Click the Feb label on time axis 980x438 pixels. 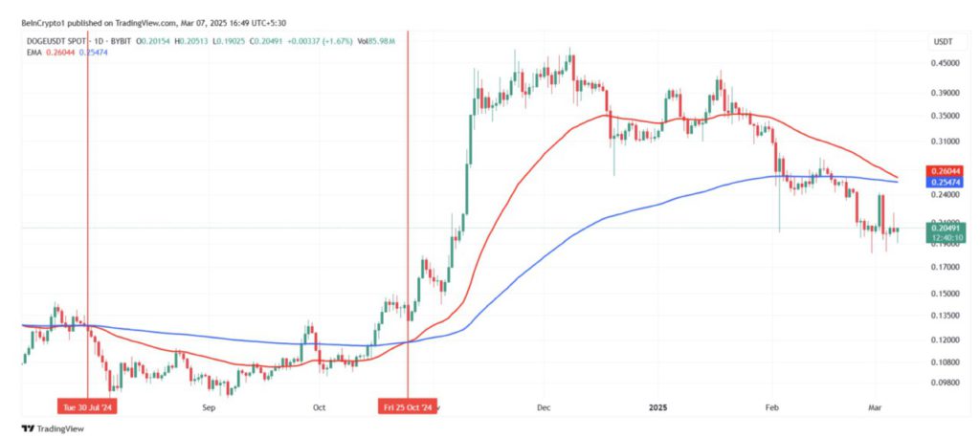[773, 406]
